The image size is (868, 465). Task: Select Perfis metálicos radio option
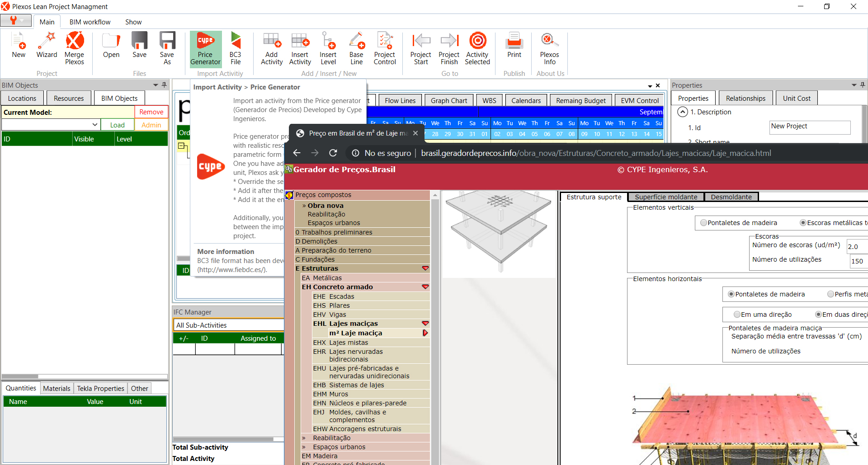click(830, 294)
